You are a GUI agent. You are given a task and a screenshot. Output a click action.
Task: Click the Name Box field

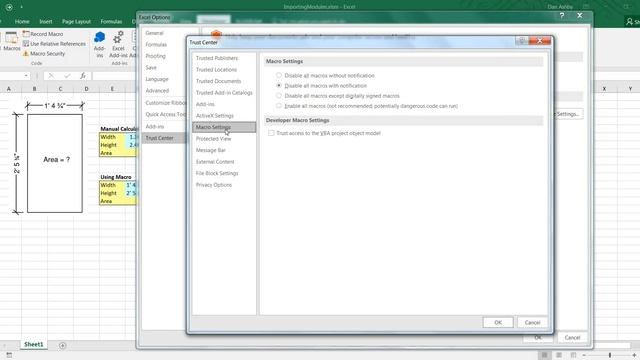pos(11,76)
